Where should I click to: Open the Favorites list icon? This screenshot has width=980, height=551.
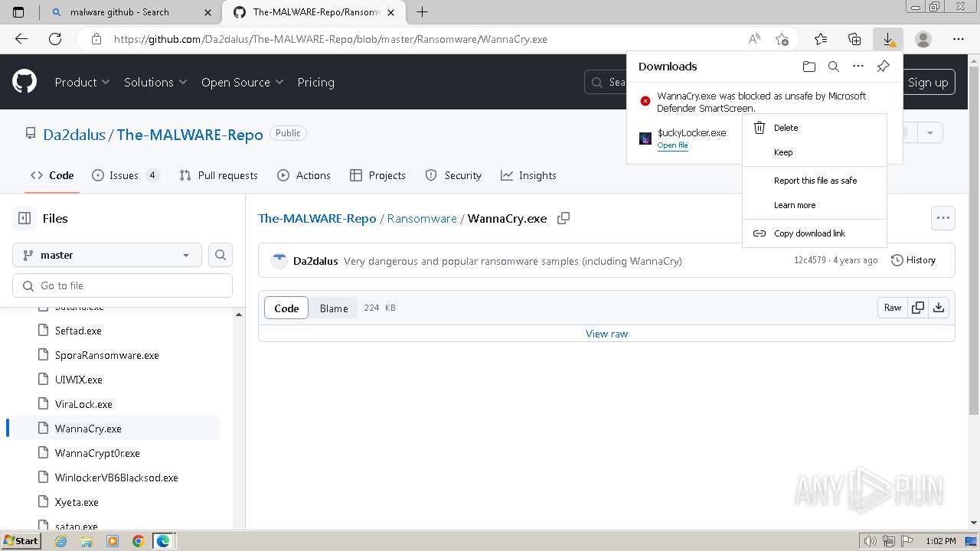(821, 39)
